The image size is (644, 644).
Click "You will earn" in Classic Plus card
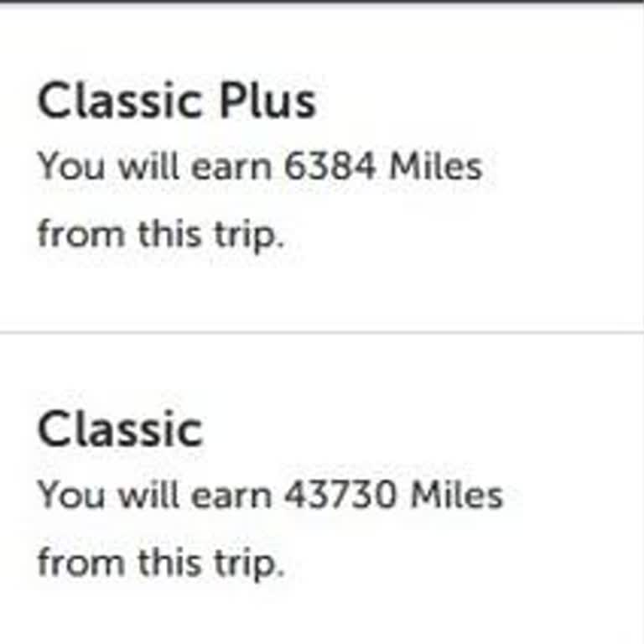tap(155, 167)
